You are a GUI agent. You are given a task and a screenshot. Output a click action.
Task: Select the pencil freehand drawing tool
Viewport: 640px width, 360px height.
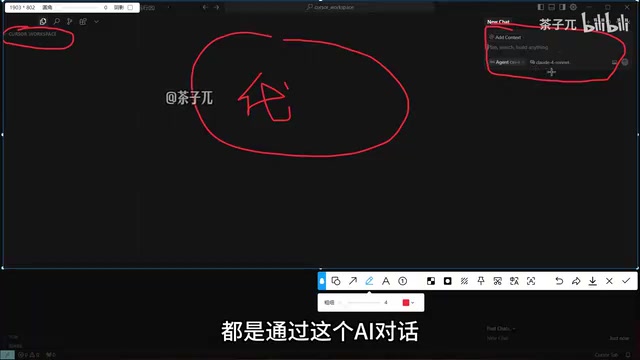(369, 281)
